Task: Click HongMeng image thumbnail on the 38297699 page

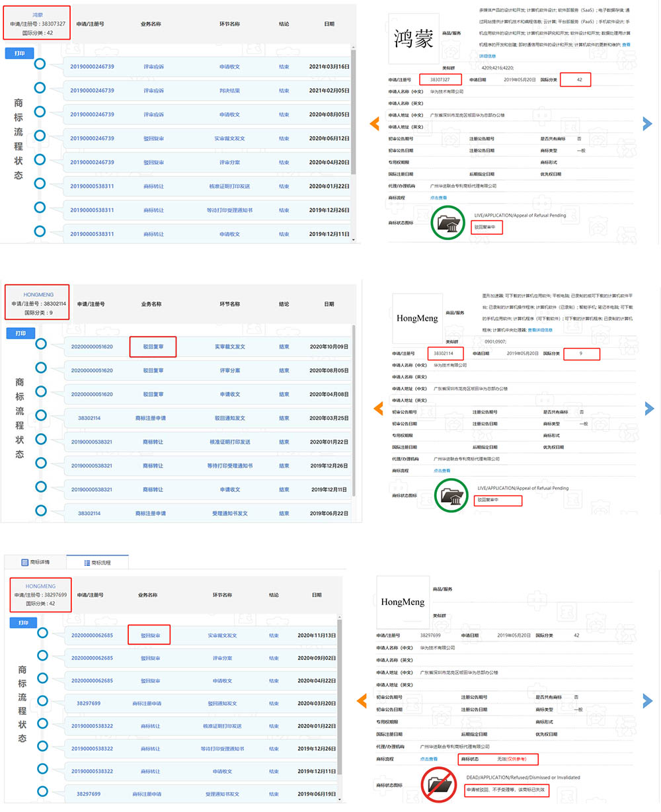Action: pyautogui.click(x=403, y=602)
